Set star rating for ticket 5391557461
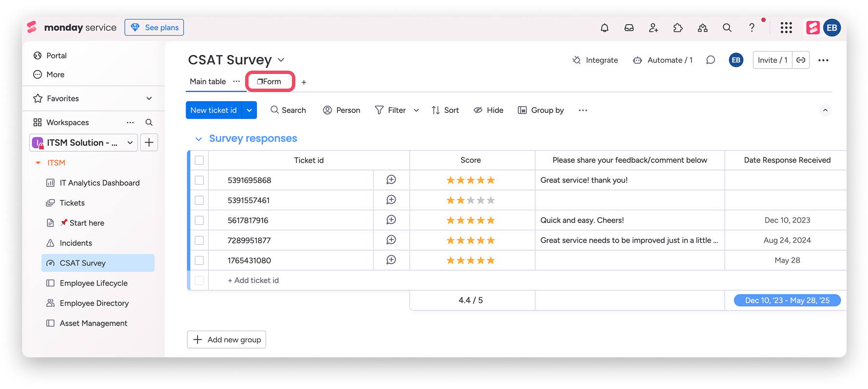 (471, 200)
